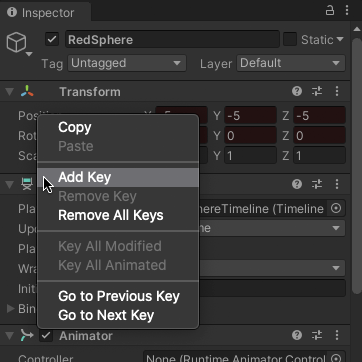Open the Untagged tag dropdown
Screen dimensions: 362x362
[127, 63]
